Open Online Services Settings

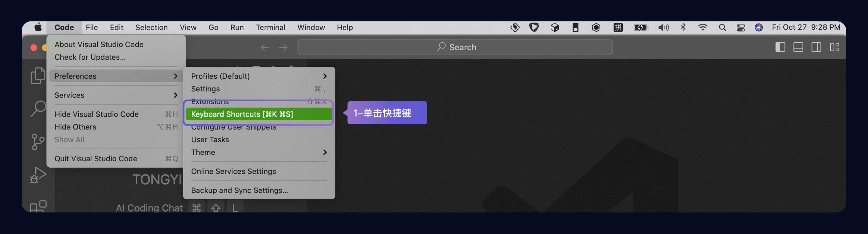pos(259,172)
